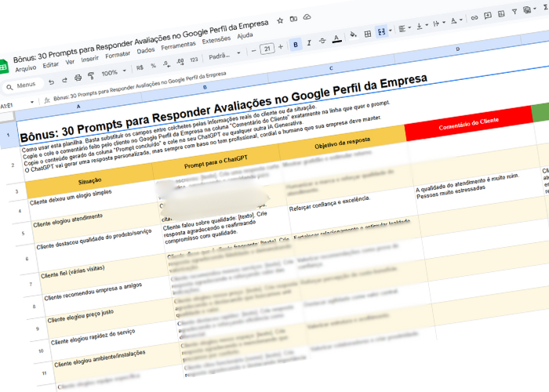Open the Editar menu

coord(51,65)
